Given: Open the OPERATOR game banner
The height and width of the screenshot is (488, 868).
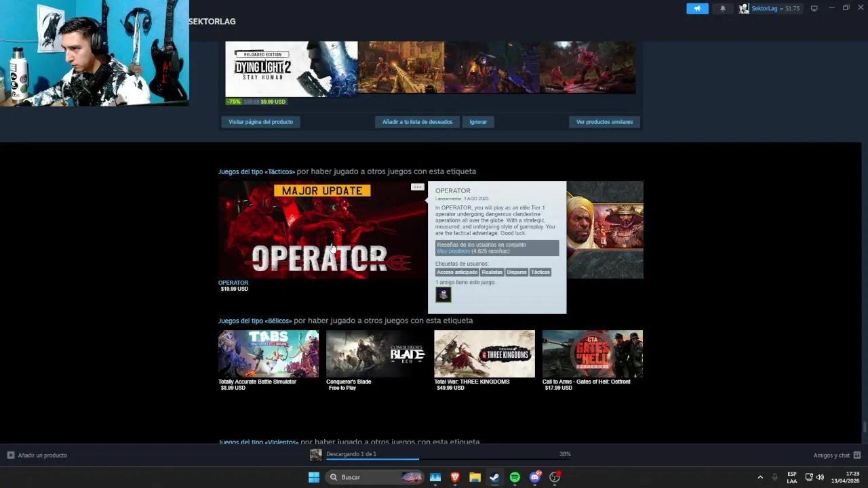Looking at the screenshot, I should tap(323, 230).
